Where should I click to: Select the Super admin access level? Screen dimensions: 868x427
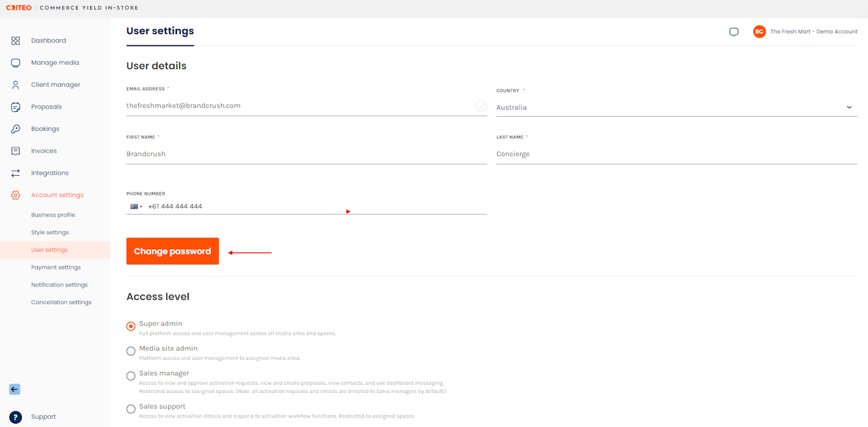[131, 327]
